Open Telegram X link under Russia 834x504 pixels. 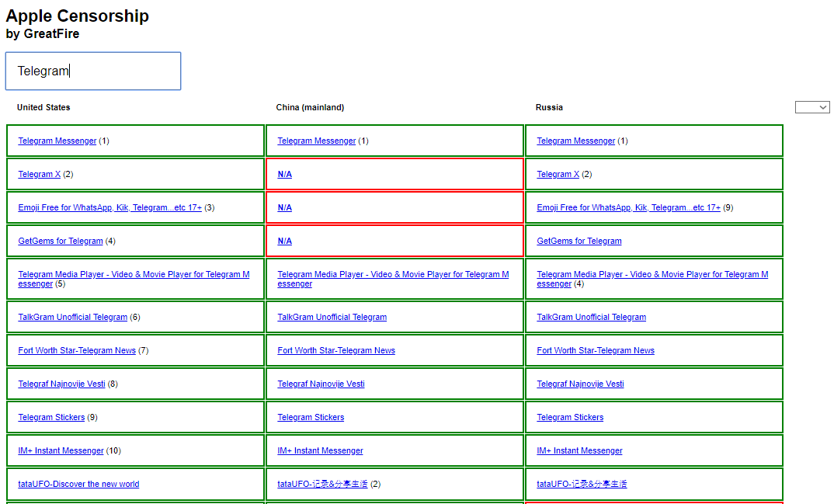click(558, 175)
